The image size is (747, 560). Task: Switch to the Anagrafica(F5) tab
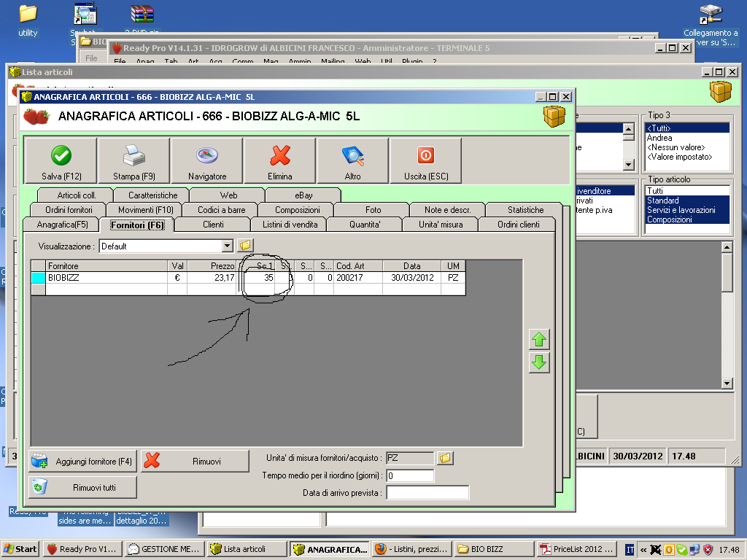point(63,225)
